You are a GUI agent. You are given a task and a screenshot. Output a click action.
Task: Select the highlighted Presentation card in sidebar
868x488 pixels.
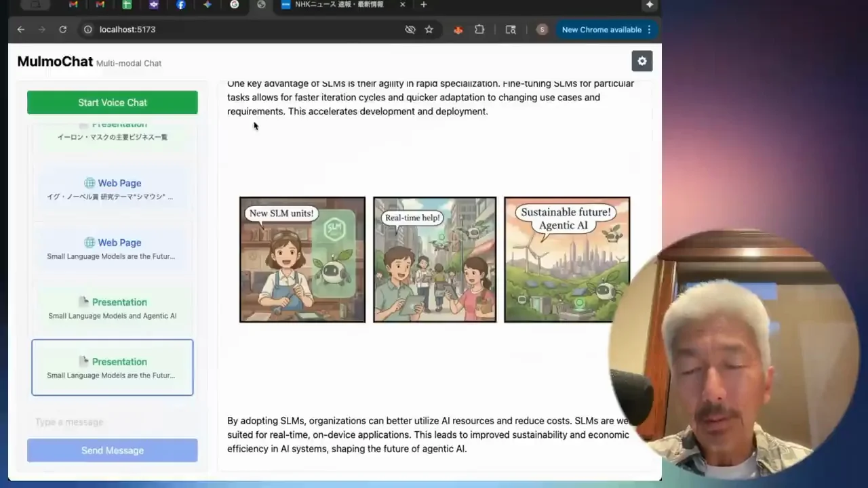113,367
